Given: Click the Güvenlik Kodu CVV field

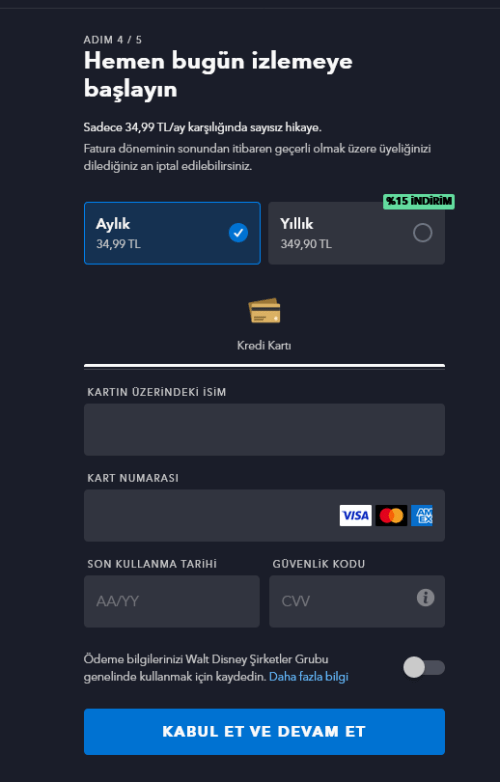Looking at the screenshot, I should click(x=357, y=601).
